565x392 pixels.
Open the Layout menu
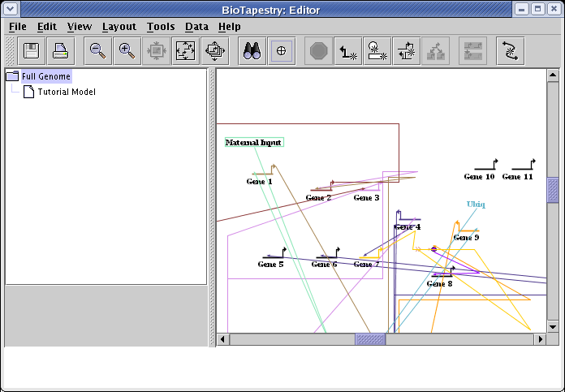coord(119,27)
